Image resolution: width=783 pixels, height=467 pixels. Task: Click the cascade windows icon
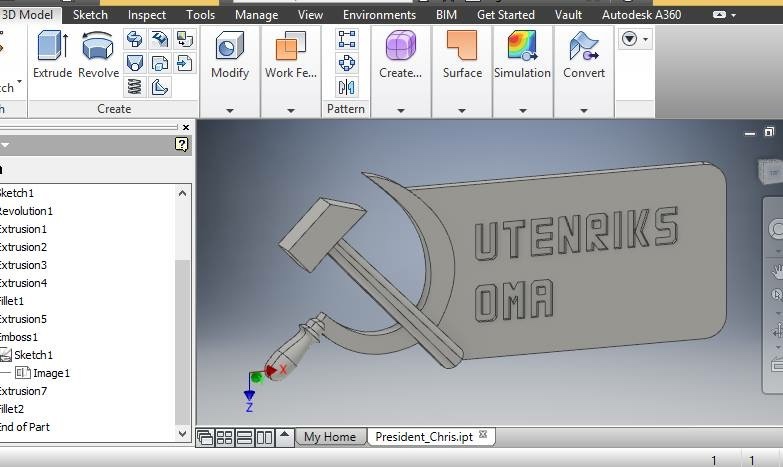[205, 438]
